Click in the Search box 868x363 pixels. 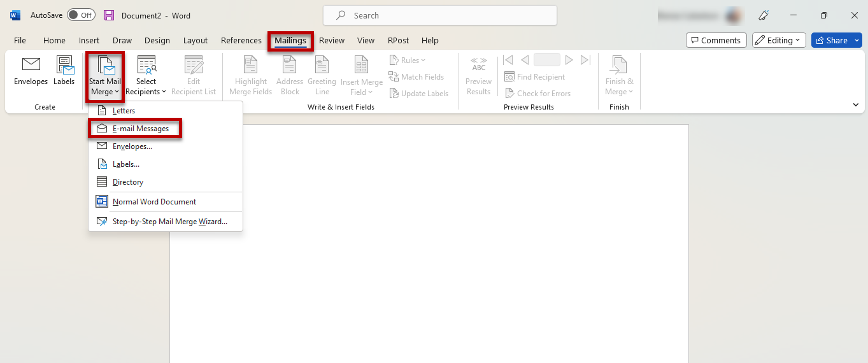tap(439, 15)
